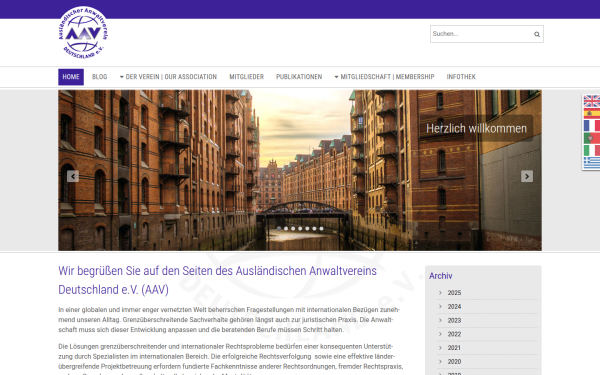Open the Infothek menu item
Viewport: 600px width, 375px height.
tap(461, 77)
